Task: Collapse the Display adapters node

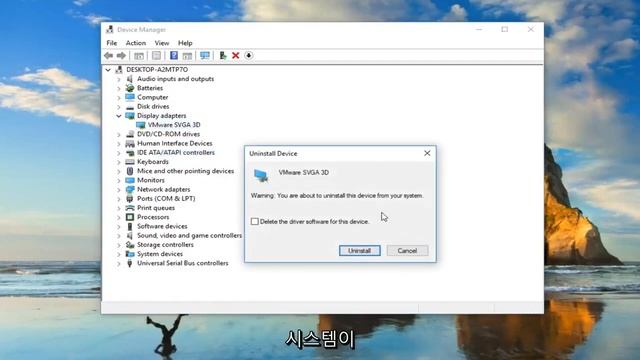Action: (x=119, y=116)
